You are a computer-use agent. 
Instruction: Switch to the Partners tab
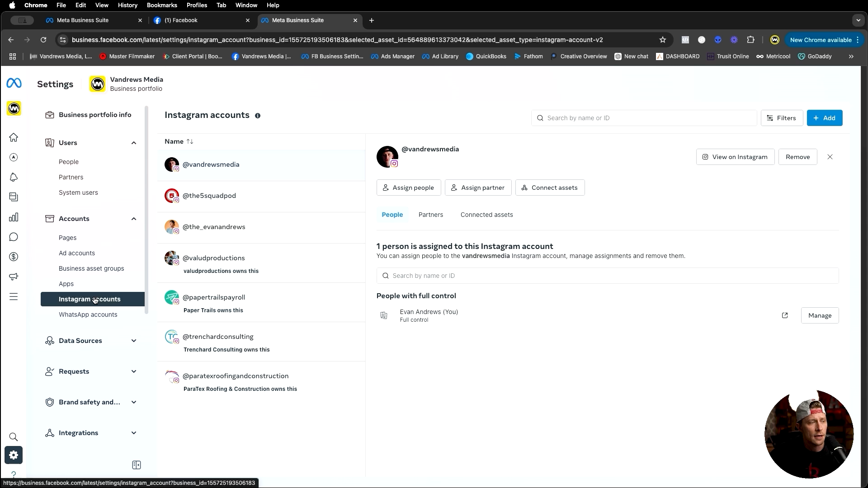click(x=431, y=215)
